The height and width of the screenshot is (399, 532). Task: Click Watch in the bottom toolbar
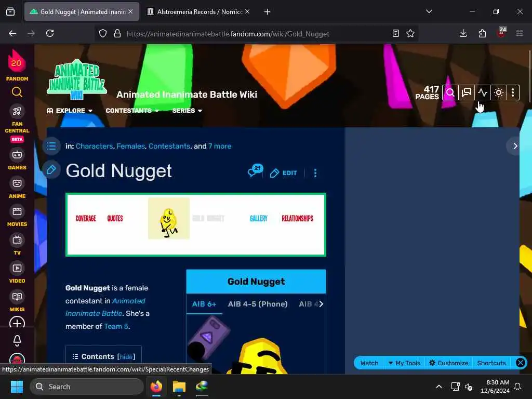click(x=369, y=363)
